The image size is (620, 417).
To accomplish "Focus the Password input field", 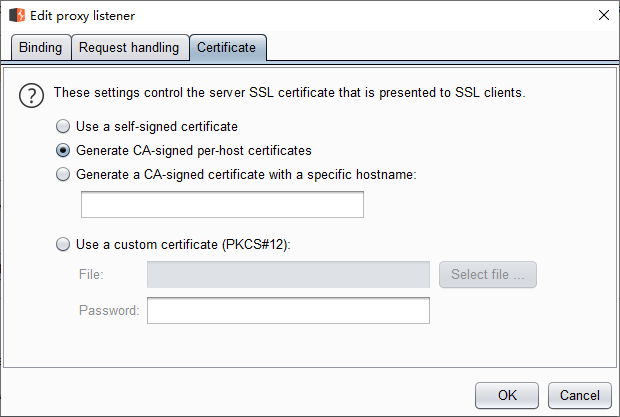I will pos(288,311).
